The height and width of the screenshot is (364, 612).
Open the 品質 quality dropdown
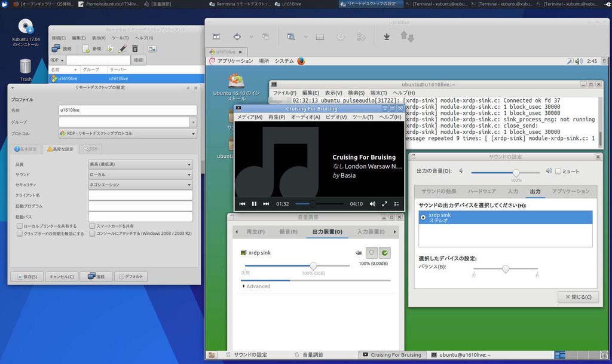(x=140, y=164)
